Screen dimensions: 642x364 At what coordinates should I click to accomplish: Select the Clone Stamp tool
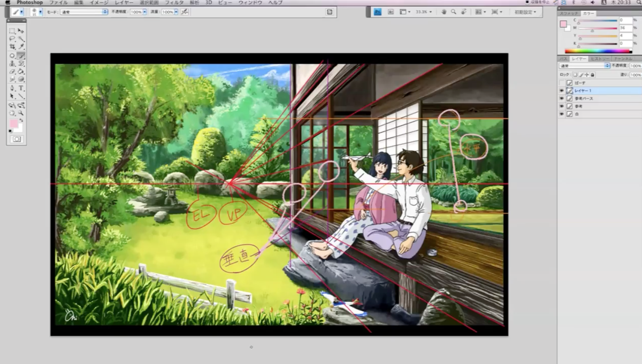tap(12, 64)
